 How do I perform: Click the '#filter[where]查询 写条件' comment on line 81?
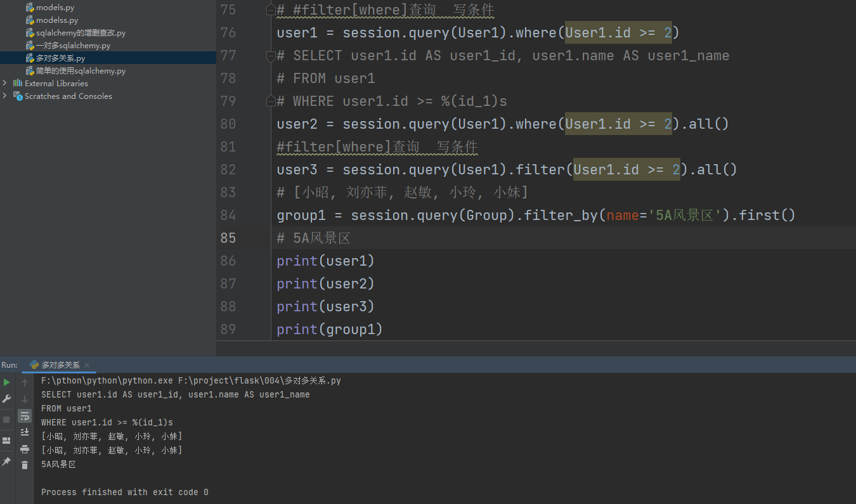tap(377, 147)
